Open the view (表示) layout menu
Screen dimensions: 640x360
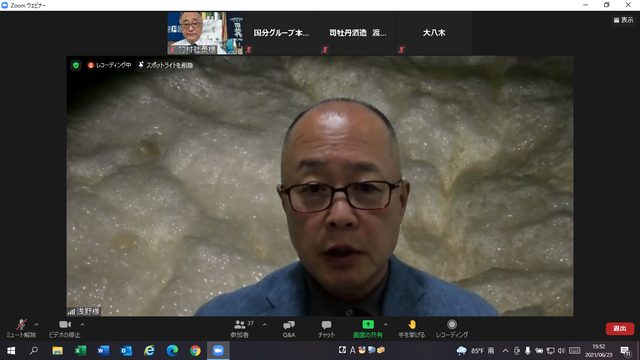click(623, 20)
